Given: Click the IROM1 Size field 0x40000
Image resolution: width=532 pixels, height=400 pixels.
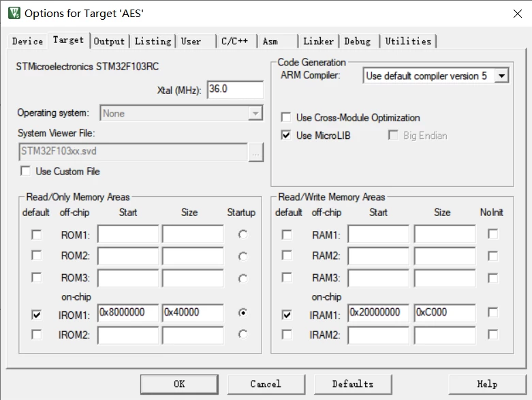Looking at the screenshot, I should coord(193,313).
